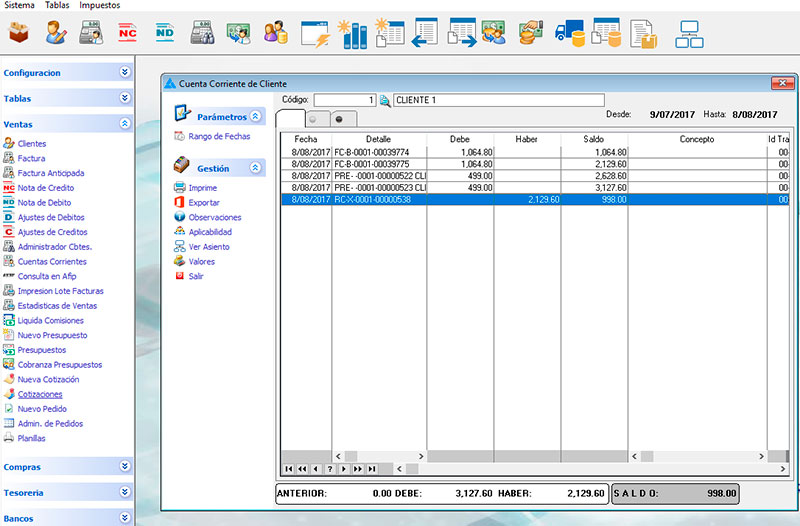Open the network diagram toolbar icon
800x526 pixels.
(x=689, y=33)
